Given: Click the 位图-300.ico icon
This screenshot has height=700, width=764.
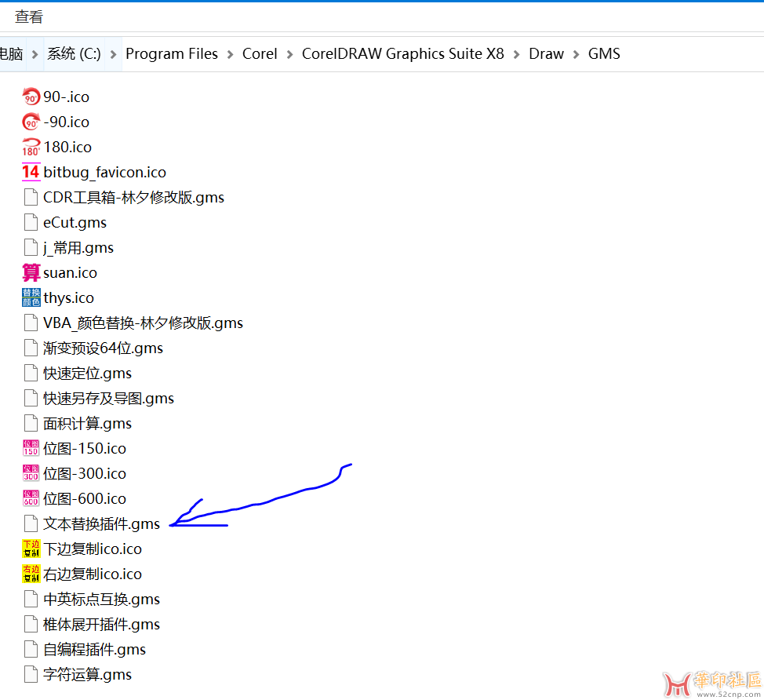Looking at the screenshot, I should [x=31, y=473].
